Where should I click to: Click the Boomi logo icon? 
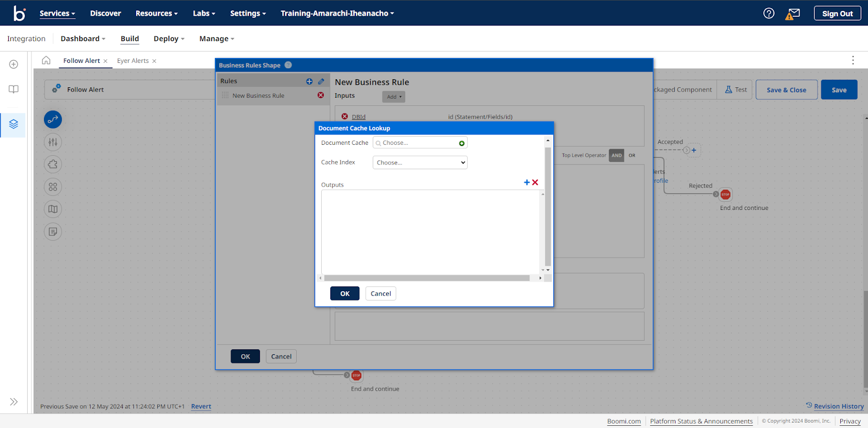(x=20, y=13)
